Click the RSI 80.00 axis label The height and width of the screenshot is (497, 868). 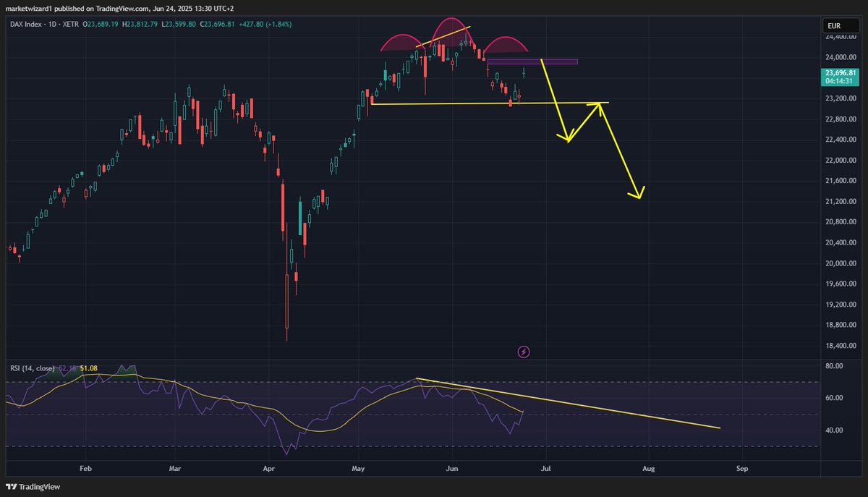tap(833, 366)
